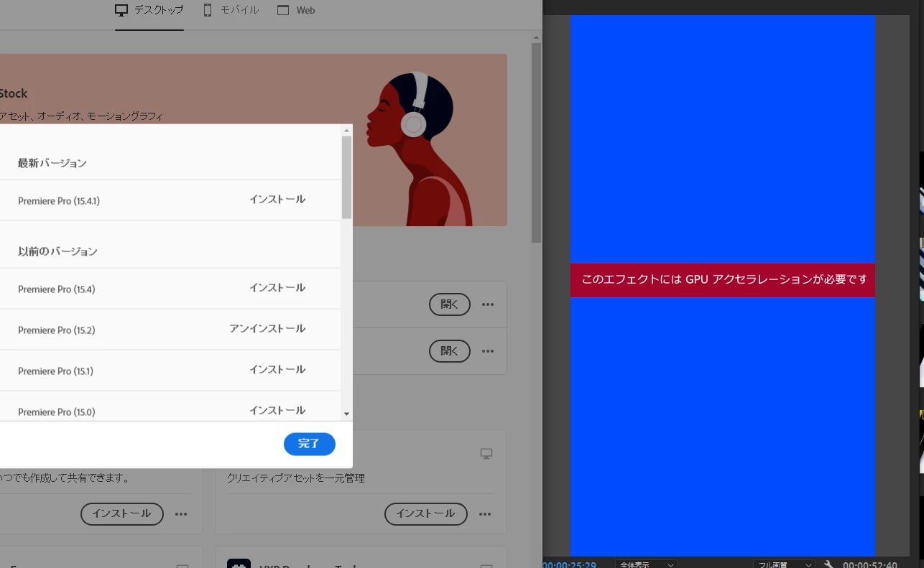
Task: Open more options on the クリエイティブアセットを一元管理 card
Action: coord(485,514)
